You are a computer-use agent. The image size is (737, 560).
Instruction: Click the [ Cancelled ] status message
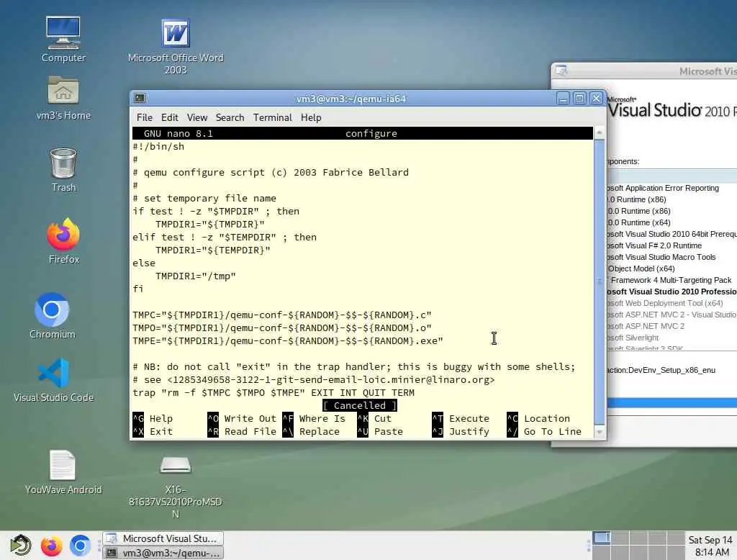pos(360,405)
